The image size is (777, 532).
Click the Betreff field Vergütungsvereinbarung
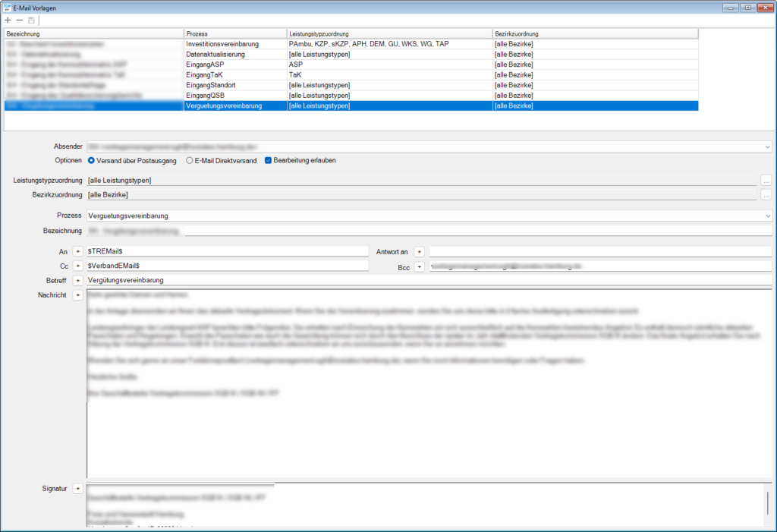click(429, 280)
